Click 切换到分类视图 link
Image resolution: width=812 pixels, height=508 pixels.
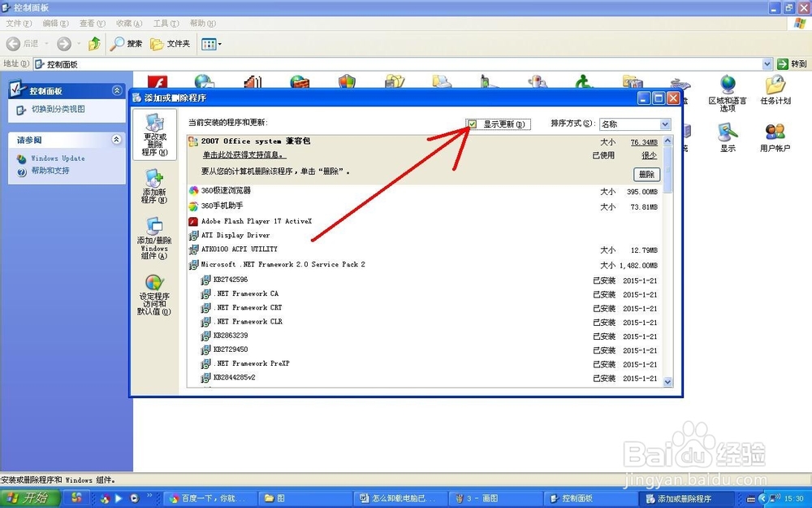(x=58, y=110)
